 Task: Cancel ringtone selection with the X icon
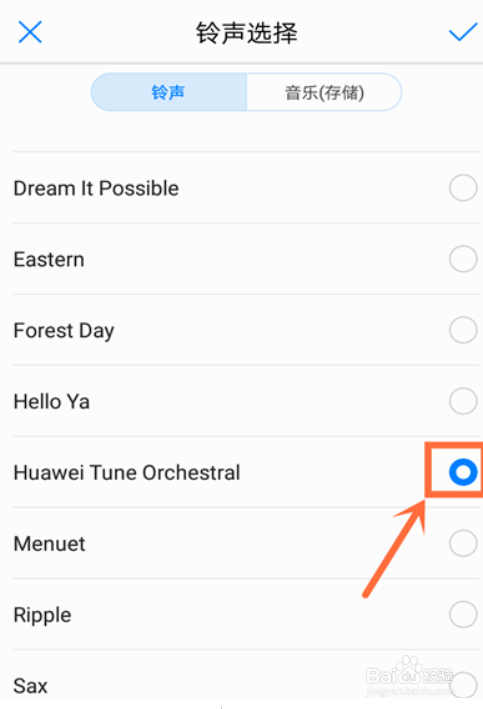coord(30,32)
